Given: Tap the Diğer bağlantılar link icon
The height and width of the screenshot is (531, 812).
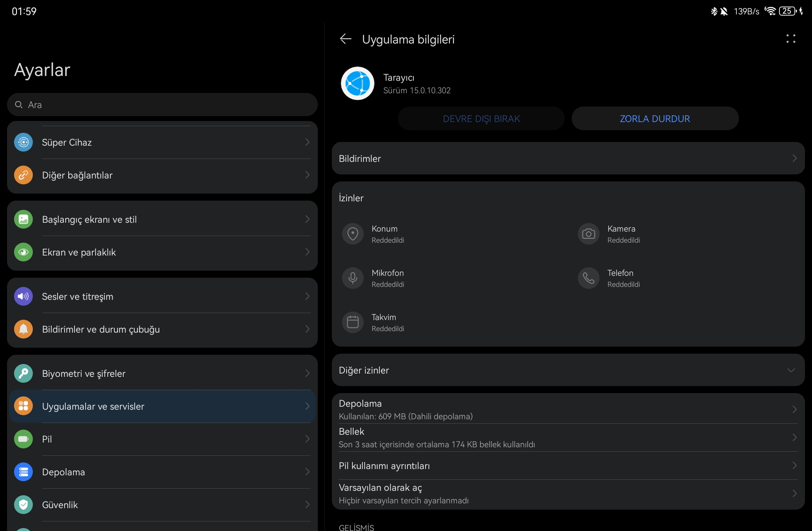Looking at the screenshot, I should tap(23, 175).
